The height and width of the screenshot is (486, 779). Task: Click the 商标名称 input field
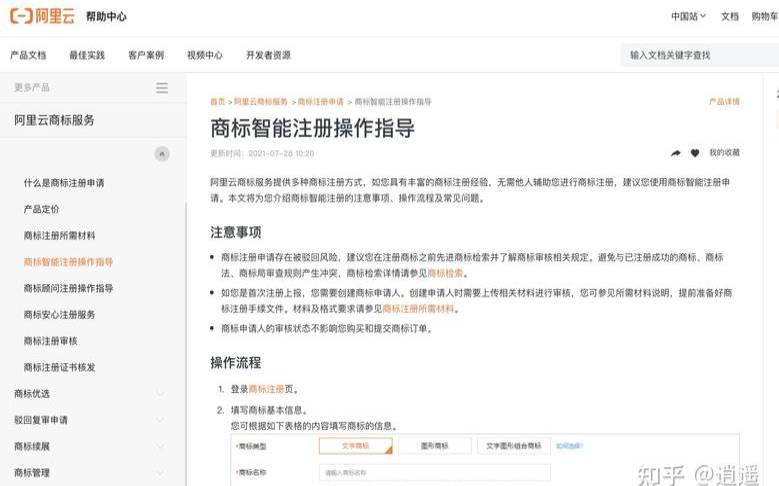coord(435,473)
